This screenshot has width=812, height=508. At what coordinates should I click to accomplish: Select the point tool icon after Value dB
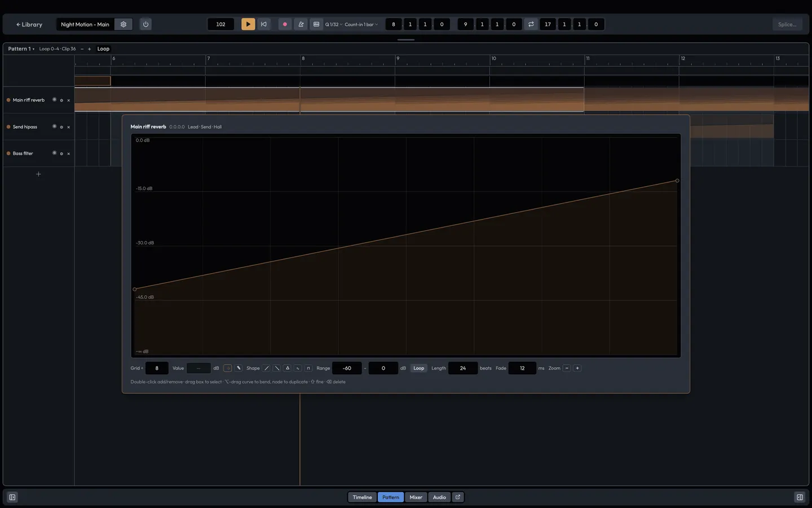coord(228,368)
